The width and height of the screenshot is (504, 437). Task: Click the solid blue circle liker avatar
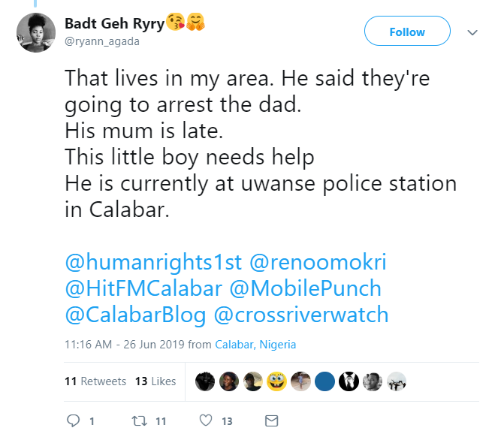pos(324,381)
